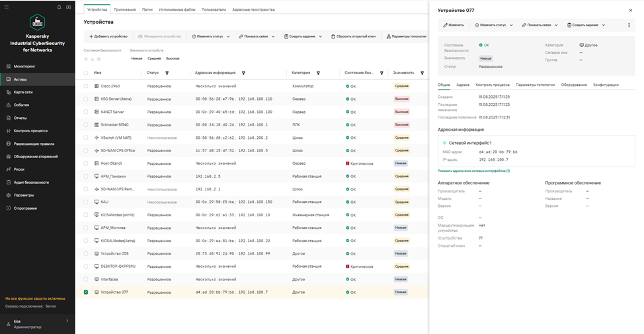Image resolution: width=644 pixels, height=334 pixels.
Task: Expand Изменить статус dropdown in device panel
Action: [494, 25]
